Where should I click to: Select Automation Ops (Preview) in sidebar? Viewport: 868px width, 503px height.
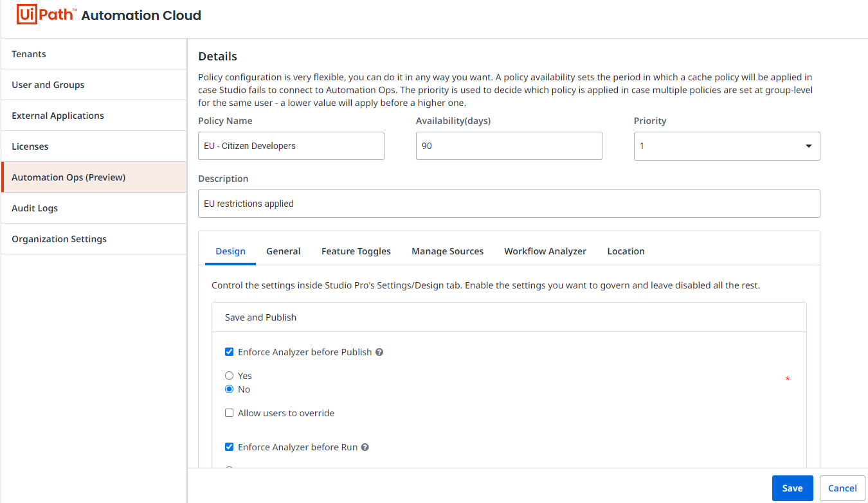(x=94, y=177)
